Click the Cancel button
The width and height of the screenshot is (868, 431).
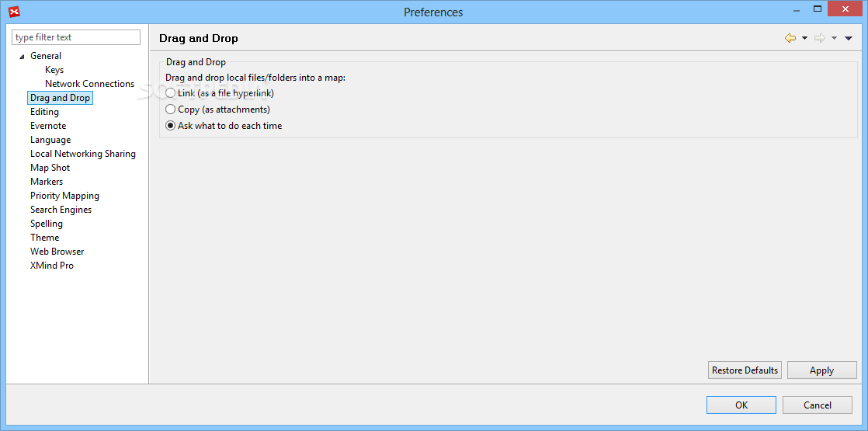(817, 405)
